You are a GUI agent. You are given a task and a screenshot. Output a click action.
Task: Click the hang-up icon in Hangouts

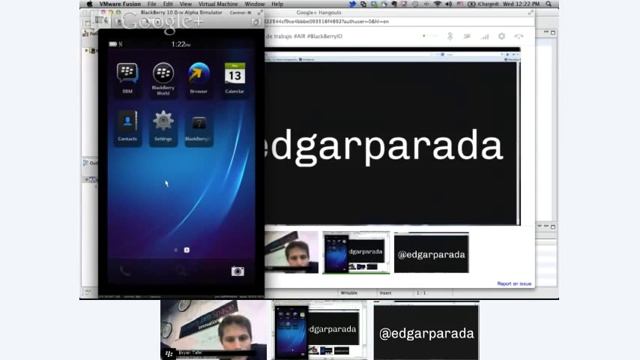(519, 36)
